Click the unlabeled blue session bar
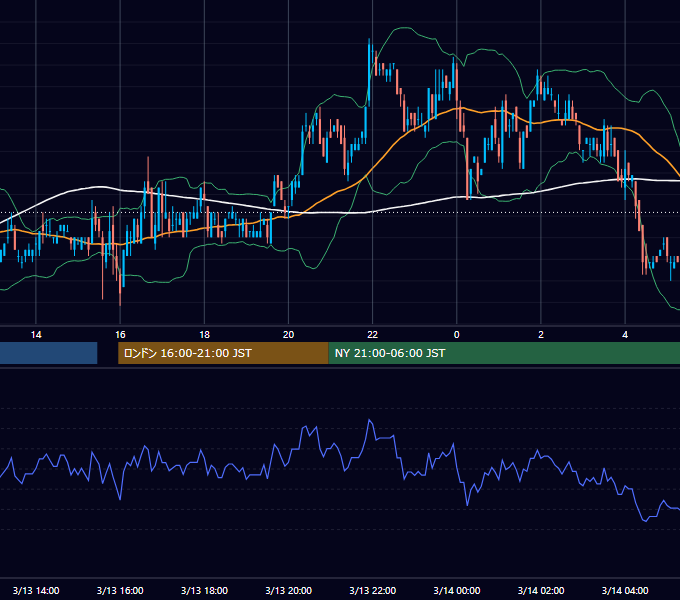This screenshot has width=680, height=600. click(x=49, y=353)
